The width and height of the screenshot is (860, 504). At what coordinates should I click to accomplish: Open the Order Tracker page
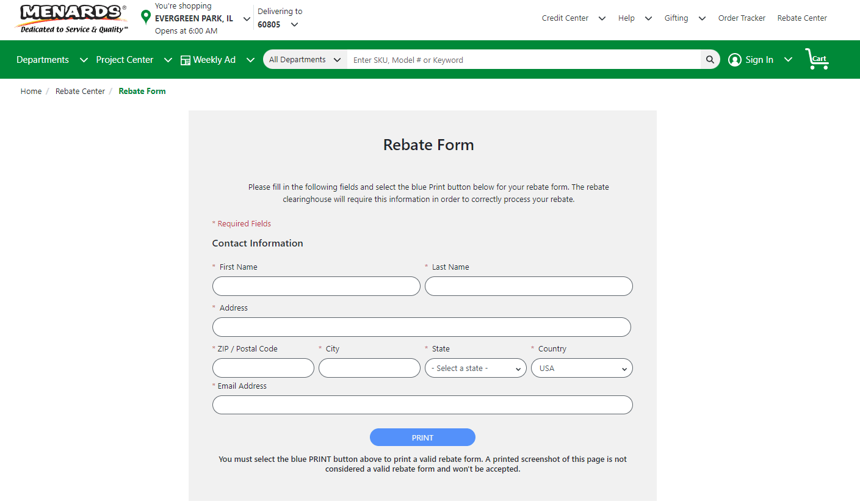742,18
